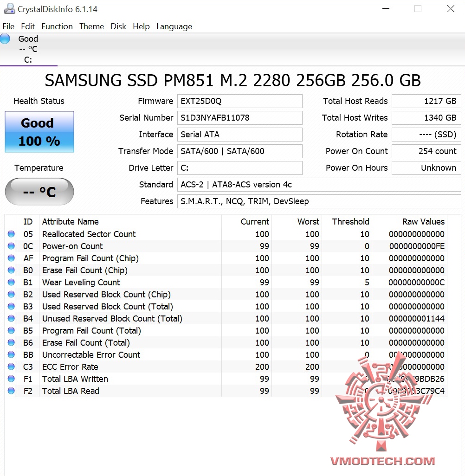Select the Total LBA Written attribute name

75,379
